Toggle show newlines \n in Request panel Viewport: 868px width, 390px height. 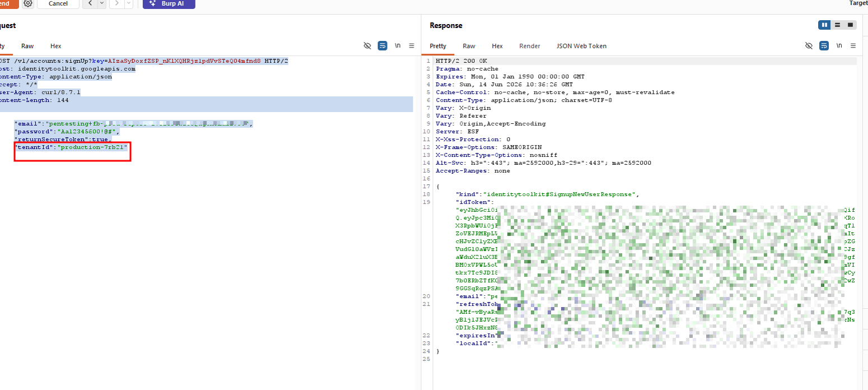[x=398, y=46]
